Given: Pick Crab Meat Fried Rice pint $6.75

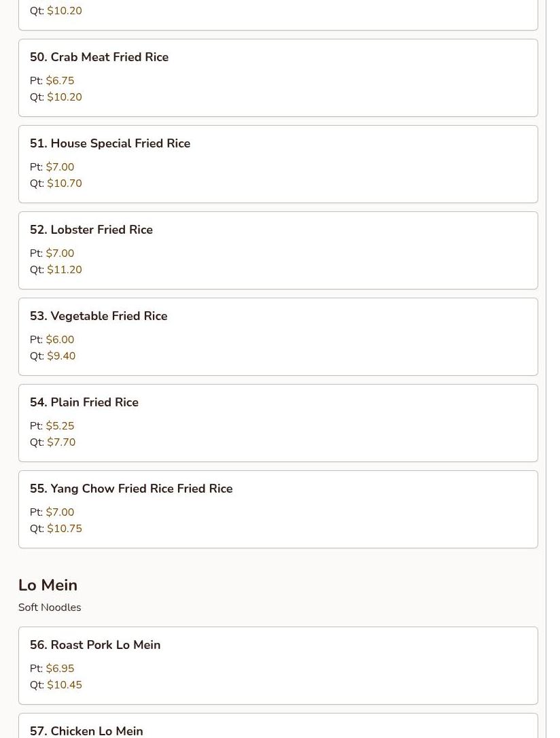Looking at the screenshot, I should 60,81.
